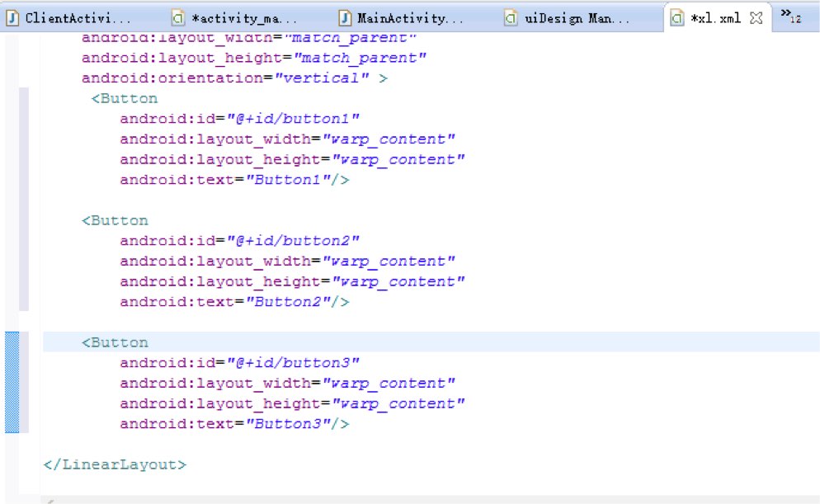Click the android:layout_height="match_parent" line
Viewport: 820px width, 504px height.
[x=253, y=58]
